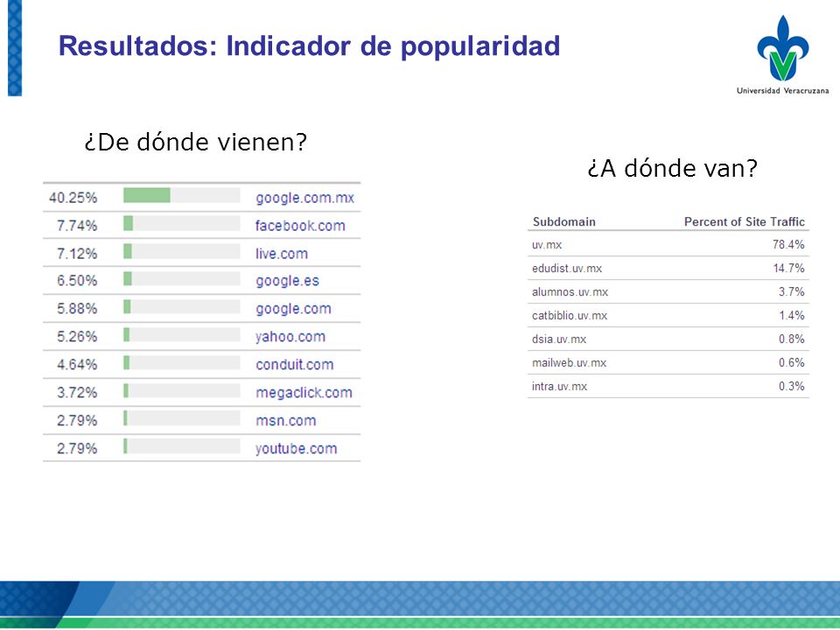Image resolution: width=840 pixels, height=630 pixels.
Task: Select the 40.25% value
Action: pyautogui.click(x=73, y=199)
